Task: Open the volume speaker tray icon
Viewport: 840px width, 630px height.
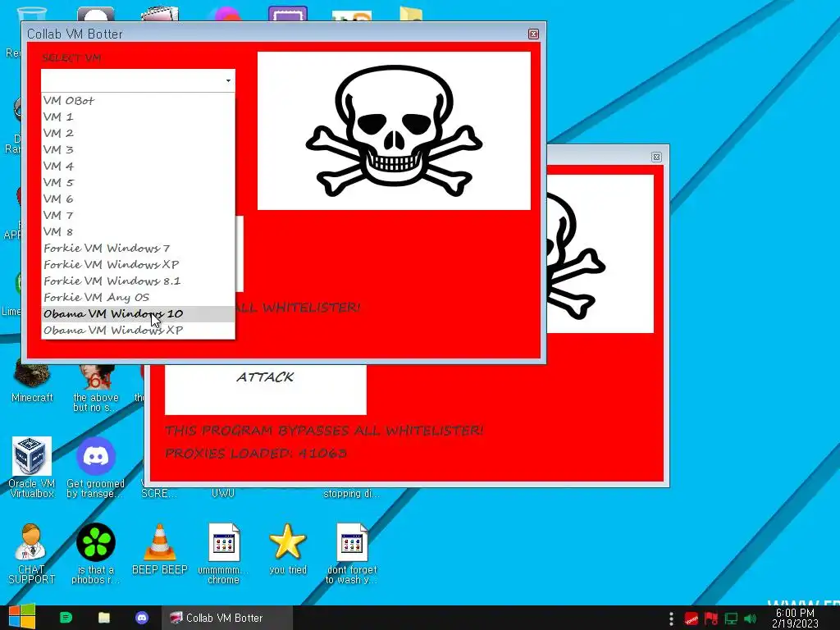Action: (x=751, y=619)
